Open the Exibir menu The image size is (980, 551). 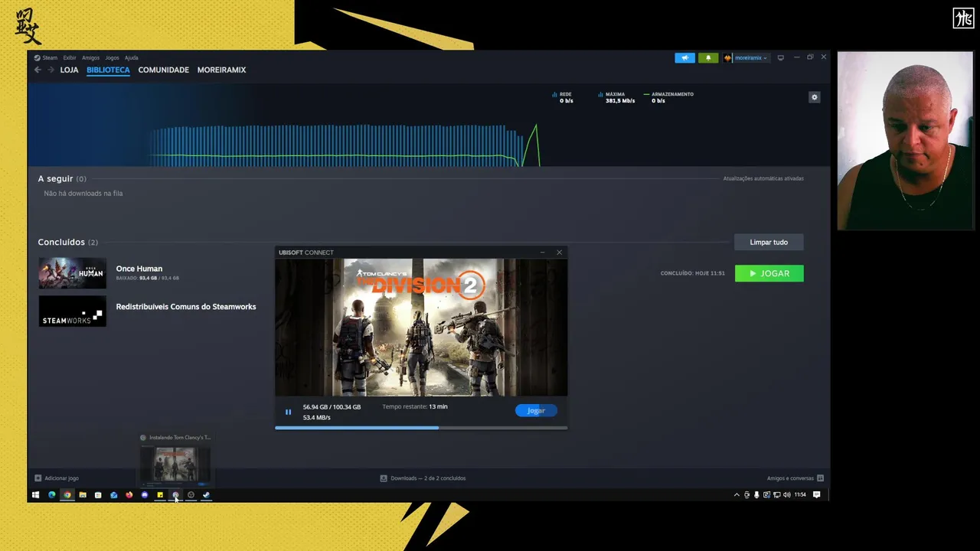pos(70,57)
